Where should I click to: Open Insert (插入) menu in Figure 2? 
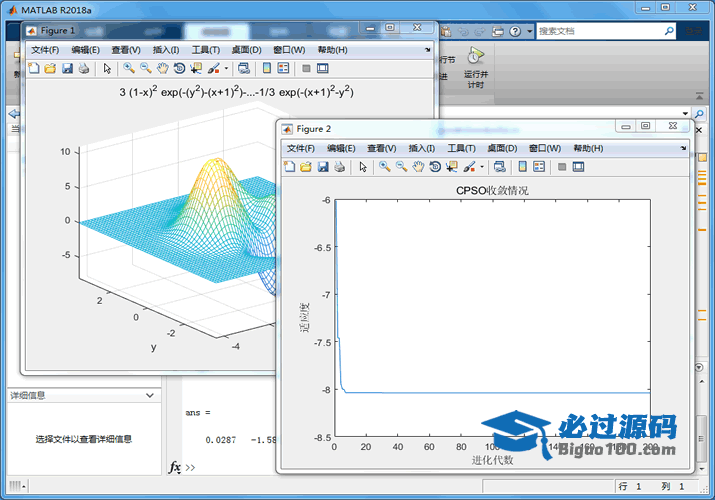421,148
